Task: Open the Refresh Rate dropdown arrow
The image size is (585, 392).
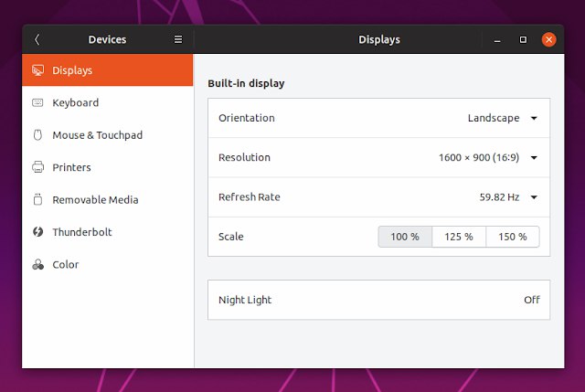Action: point(534,197)
